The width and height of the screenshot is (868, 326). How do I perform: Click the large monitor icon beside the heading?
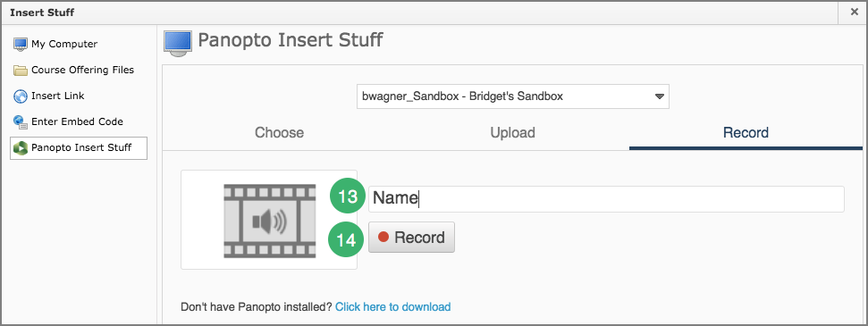click(x=178, y=43)
